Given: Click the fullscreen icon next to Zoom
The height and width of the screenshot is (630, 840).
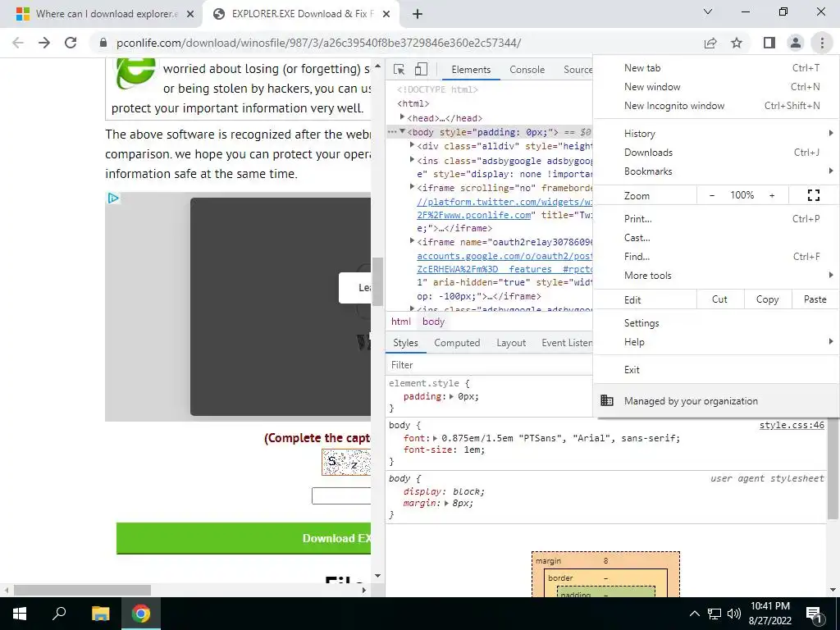Looking at the screenshot, I should pos(813,195).
